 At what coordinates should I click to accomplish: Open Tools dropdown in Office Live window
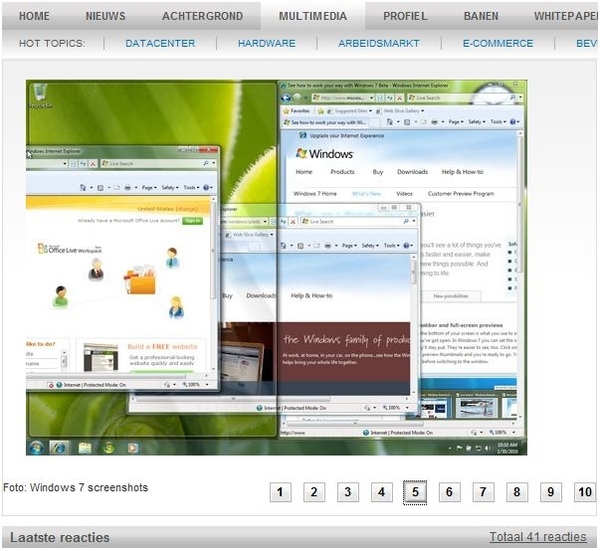[191, 187]
